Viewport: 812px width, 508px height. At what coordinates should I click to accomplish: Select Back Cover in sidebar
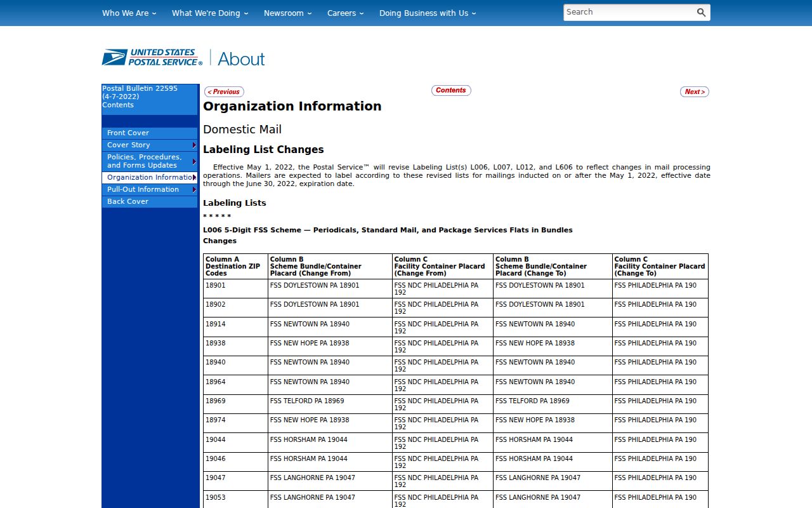(x=150, y=202)
